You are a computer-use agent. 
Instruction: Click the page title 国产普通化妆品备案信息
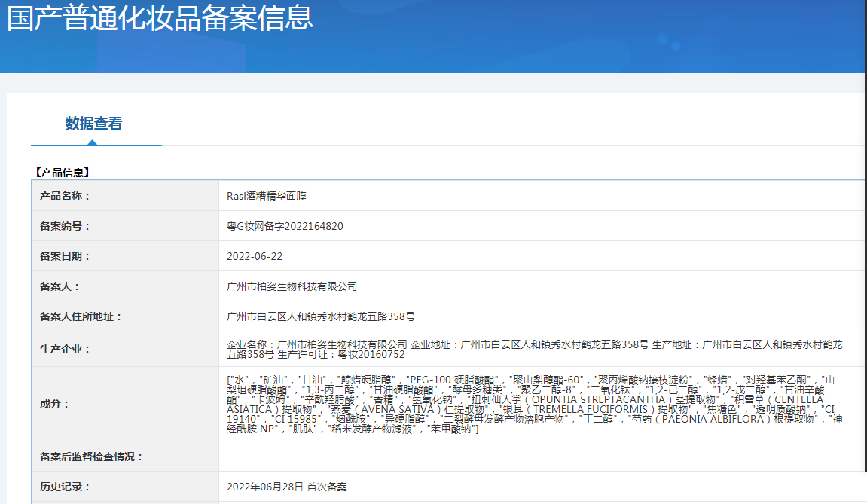[x=160, y=18]
